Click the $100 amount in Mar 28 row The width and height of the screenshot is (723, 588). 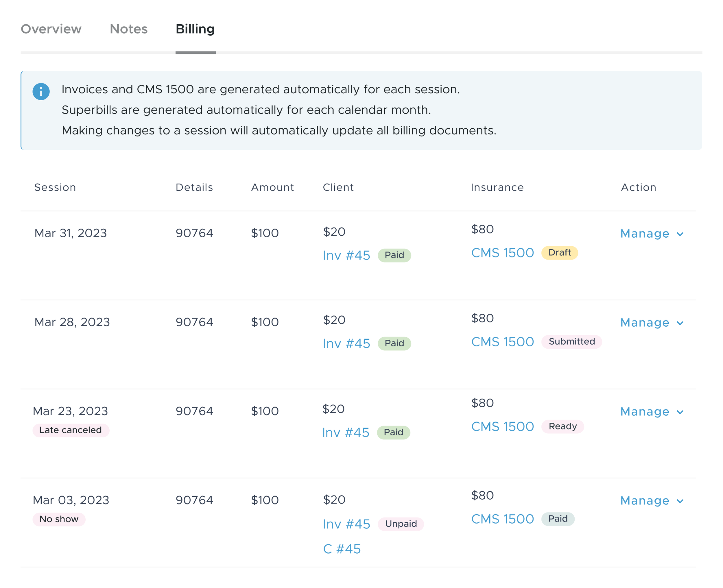[265, 322]
